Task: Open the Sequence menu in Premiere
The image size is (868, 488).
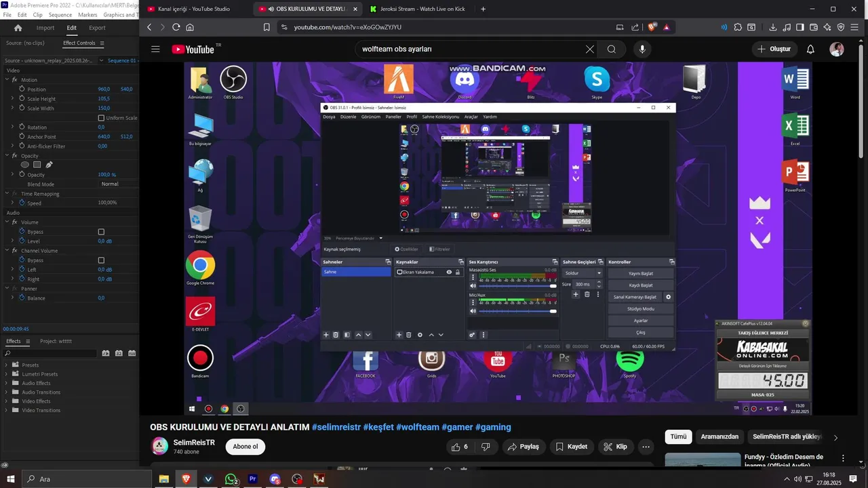Action: coord(60,14)
